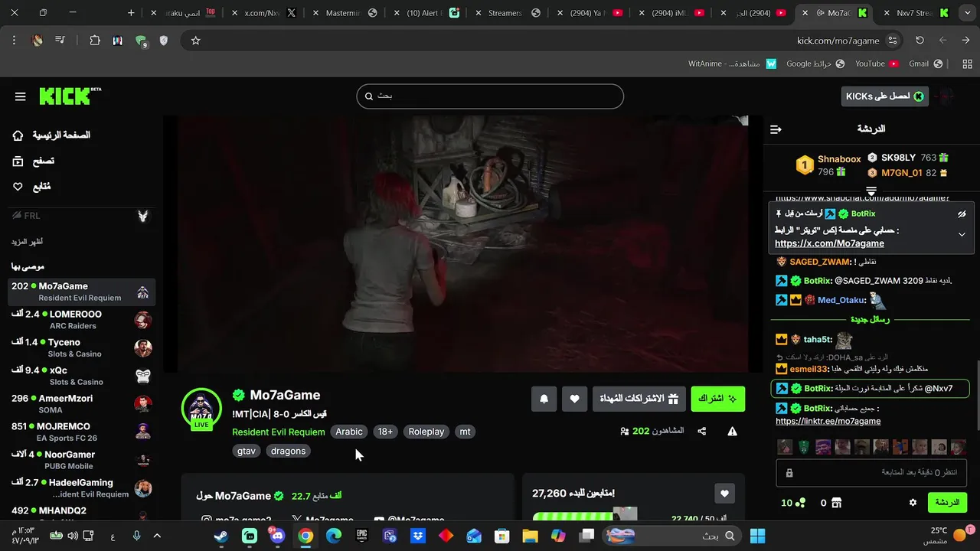Open xQc recommended channel
980x551 pixels.
point(81,376)
